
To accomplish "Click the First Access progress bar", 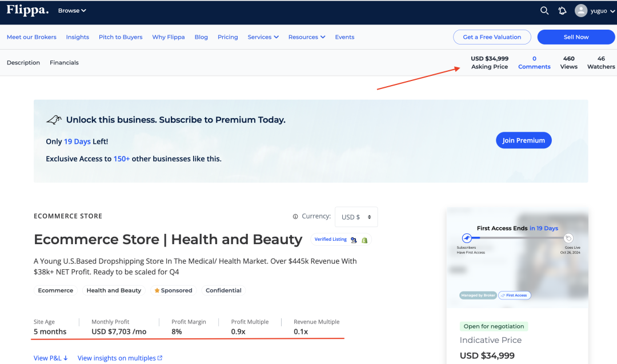I will click(x=518, y=238).
